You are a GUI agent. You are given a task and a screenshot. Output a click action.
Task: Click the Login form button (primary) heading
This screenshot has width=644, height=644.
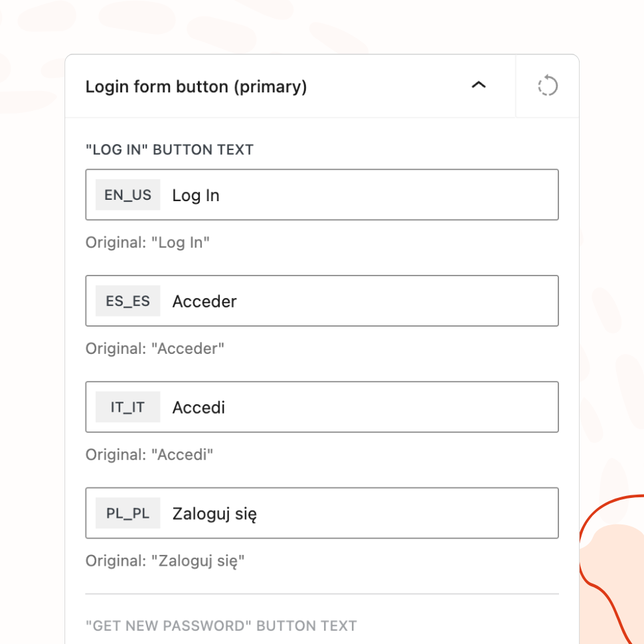pos(196,87)
